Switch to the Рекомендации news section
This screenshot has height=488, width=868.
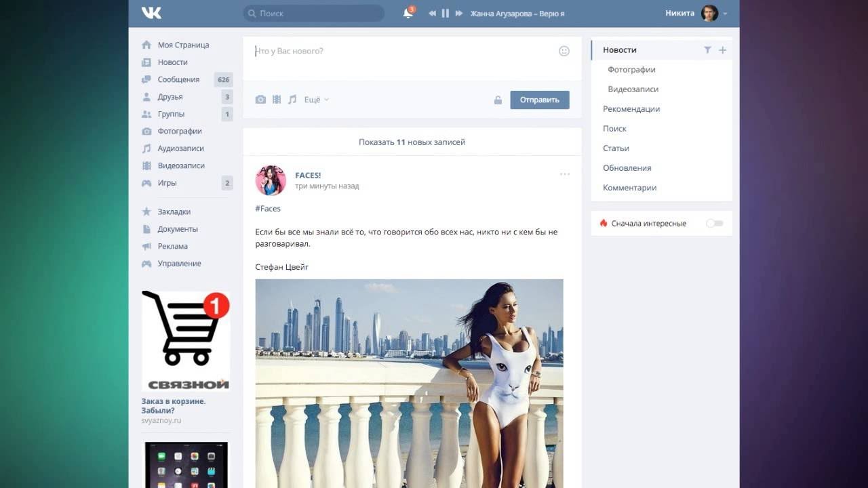pos(631,109)
